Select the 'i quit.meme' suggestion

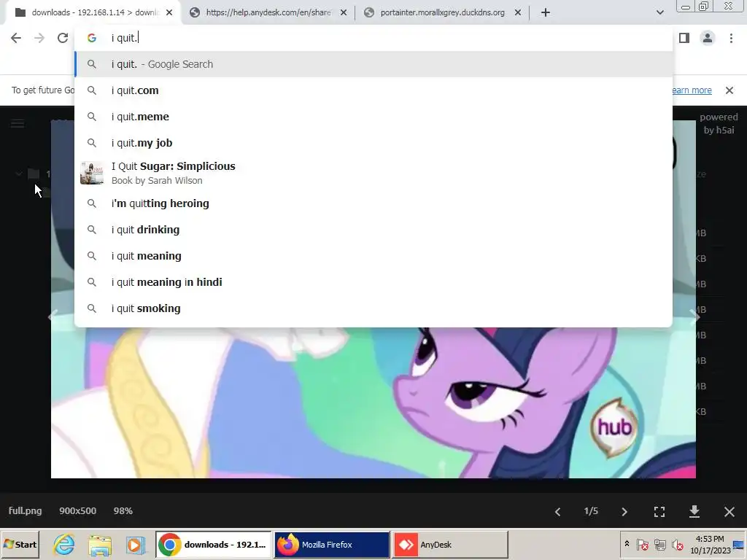point(373,117)
